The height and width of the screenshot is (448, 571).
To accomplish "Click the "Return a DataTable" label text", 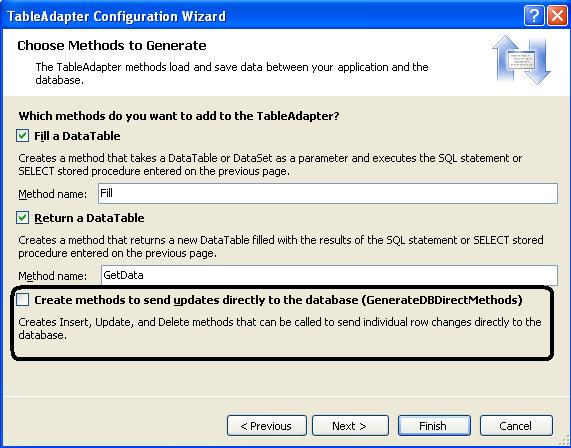I will (89, 218).
